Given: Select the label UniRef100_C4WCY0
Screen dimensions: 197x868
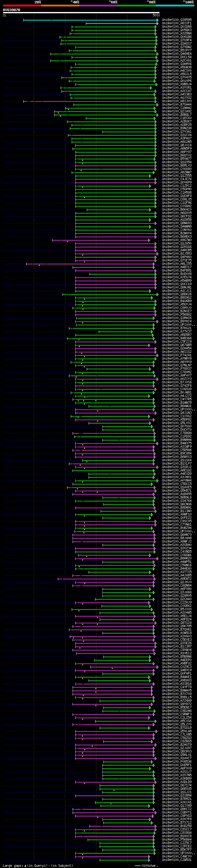Looking at the screenshot, I should point(177,856).
